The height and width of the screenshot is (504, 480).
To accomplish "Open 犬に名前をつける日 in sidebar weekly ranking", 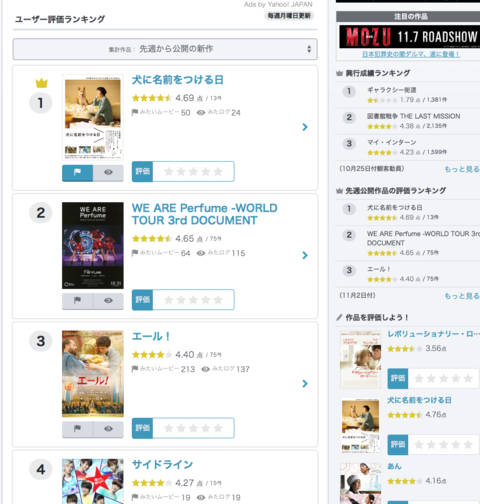I will tap(395, 208).
